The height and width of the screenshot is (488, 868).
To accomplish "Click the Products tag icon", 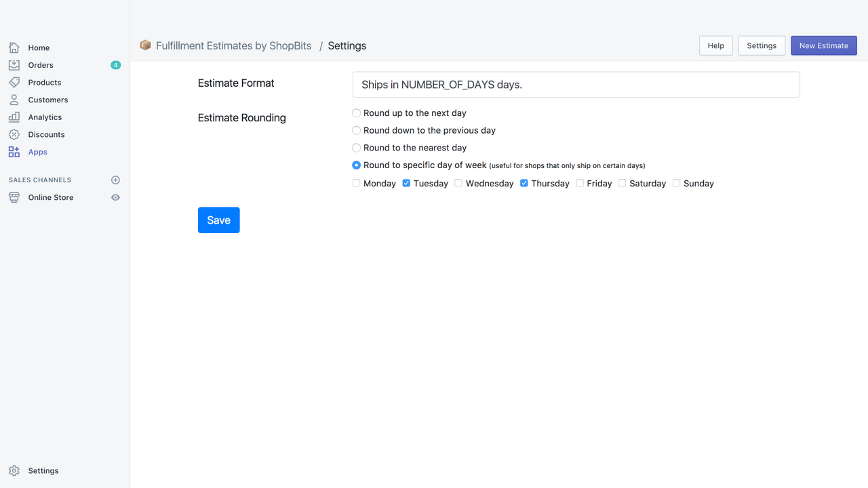I will (14, 82).
